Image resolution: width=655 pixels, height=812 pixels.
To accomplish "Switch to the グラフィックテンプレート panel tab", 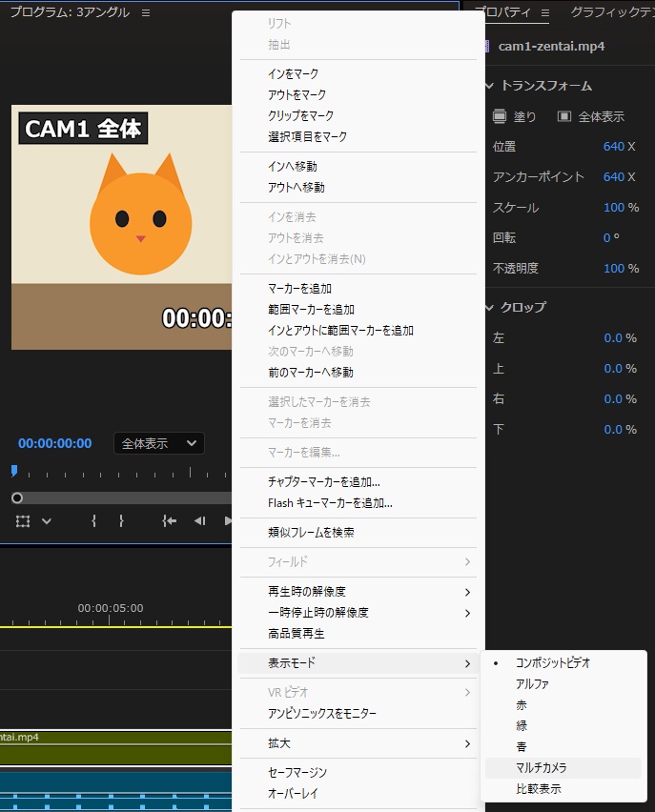I will (612, 12).
